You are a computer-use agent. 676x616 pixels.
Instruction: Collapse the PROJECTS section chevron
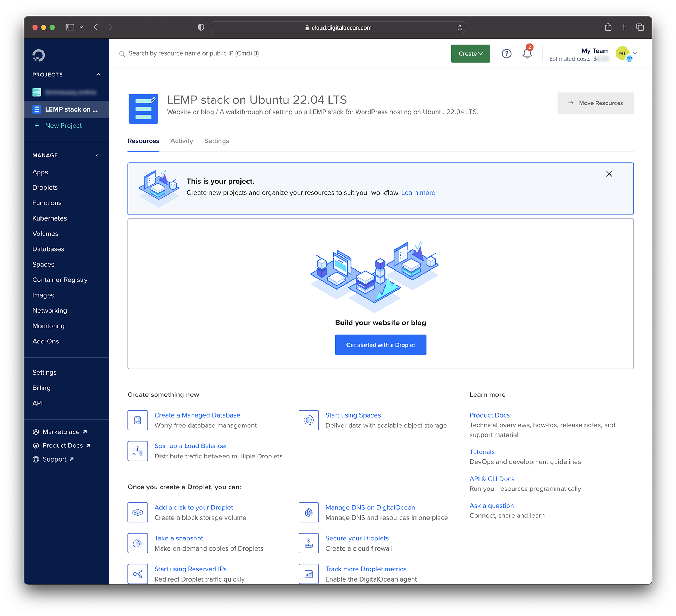coord(98,74)
